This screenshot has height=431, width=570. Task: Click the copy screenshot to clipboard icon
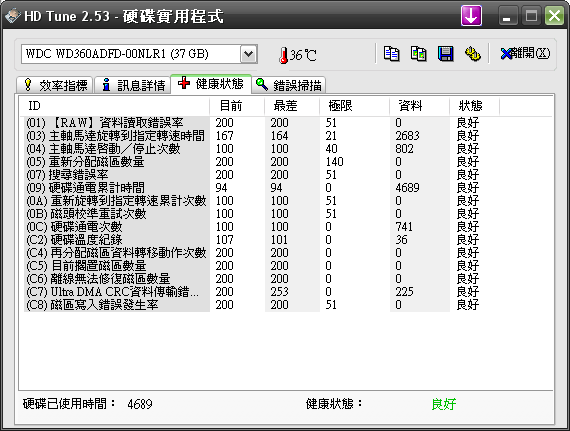point(418,54)
